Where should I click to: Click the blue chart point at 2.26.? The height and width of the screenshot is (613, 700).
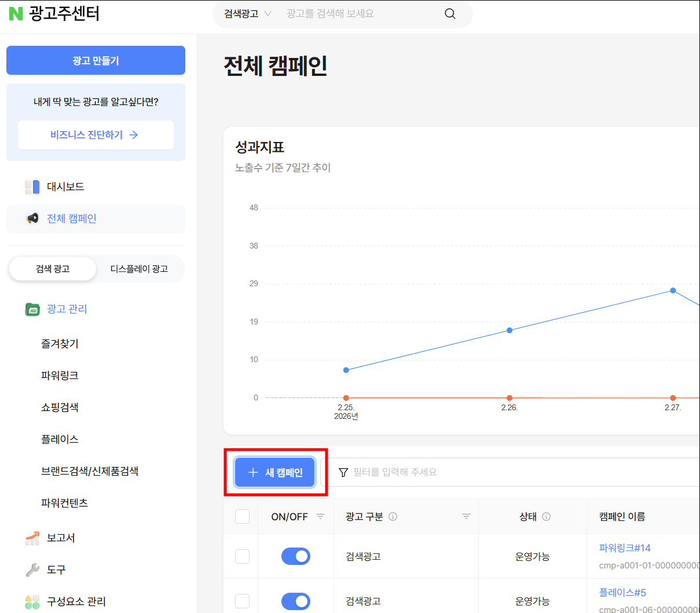click(510, 330)
